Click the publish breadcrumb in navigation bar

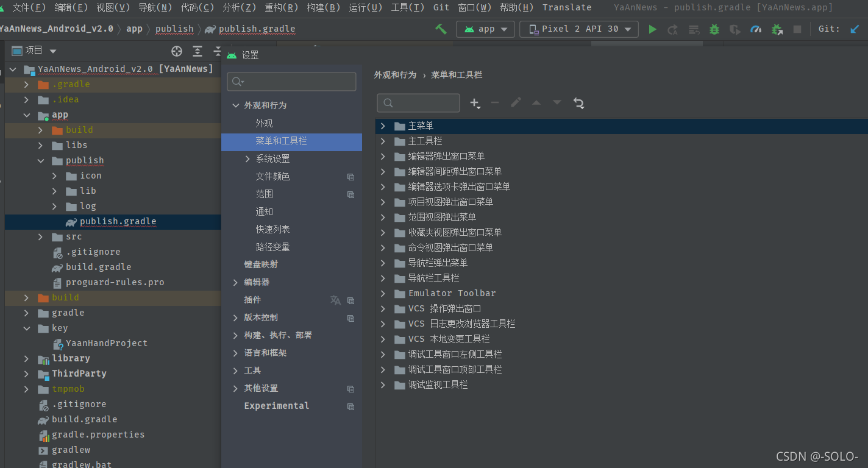coord(174,29)
